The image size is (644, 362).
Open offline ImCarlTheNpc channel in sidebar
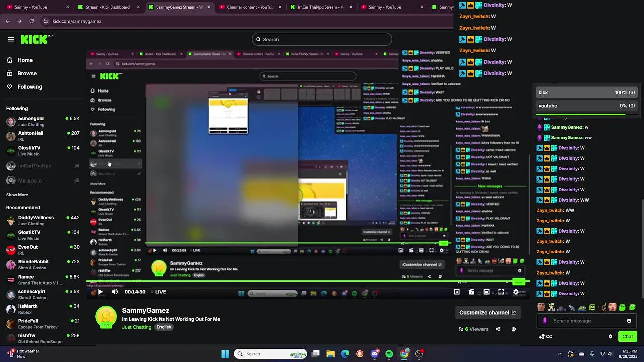point(42,166)
